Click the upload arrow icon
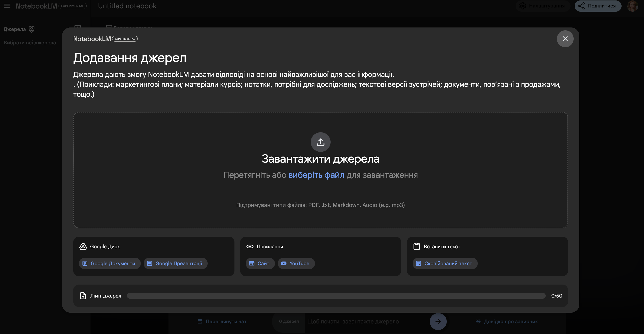Viewport: 644px width, 334px height. pos(320,142)
